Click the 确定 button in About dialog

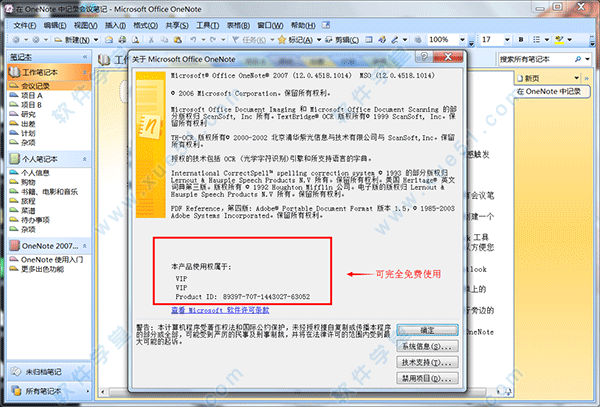pyautogui.click(x=427, y=330)
